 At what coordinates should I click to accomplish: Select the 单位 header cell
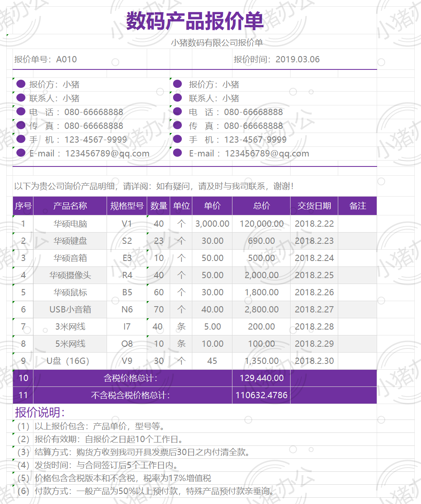(181, 206)
